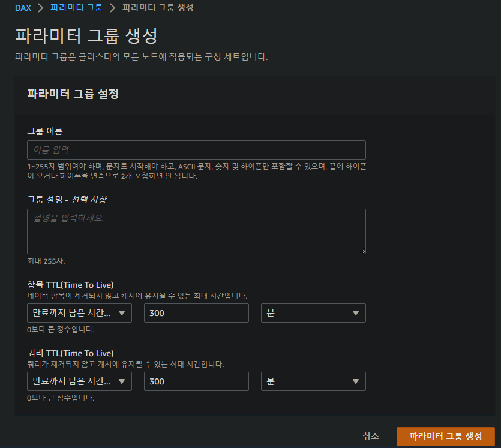Open 항목 TTL 만료까지 남은 시간 dropdown
The width and height of the screenshot is (501, 448).
(79, 313)
